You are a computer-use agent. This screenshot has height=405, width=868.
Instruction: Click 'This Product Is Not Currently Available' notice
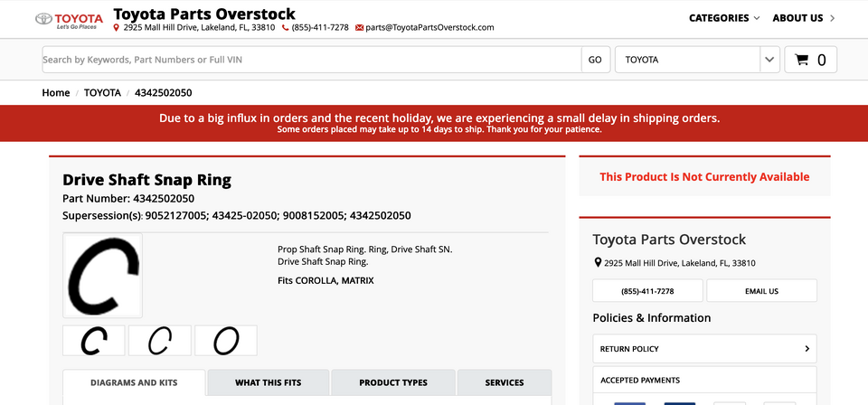(704, 177)
